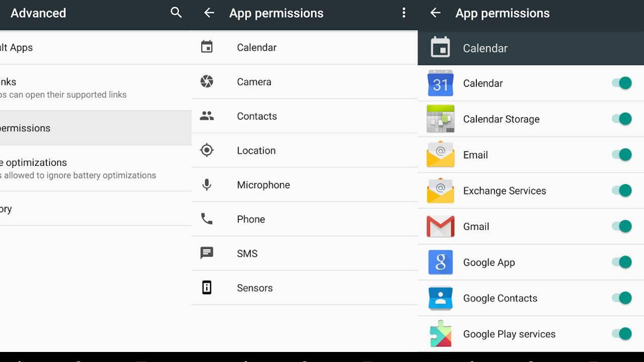Disable Calendar app calendar permission
644x362 pixels.
pos(622,83)
